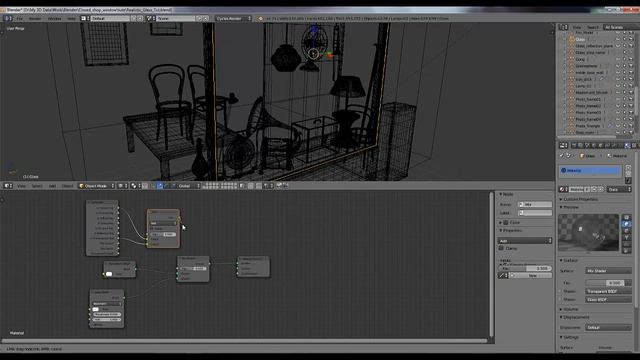This screenshot has height=360, width=640.
Task: Toggle visibility eye for Gramophone object
Action: (618, 66)
